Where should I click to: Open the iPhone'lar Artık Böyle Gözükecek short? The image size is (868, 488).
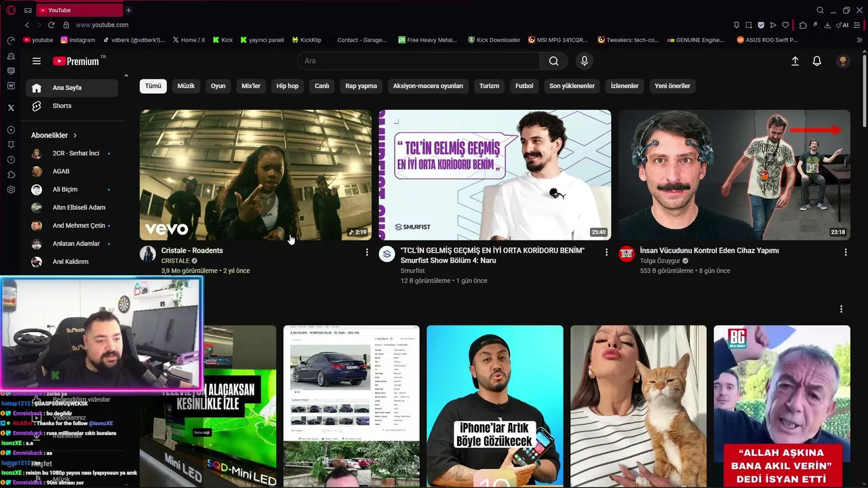(495, 406)
